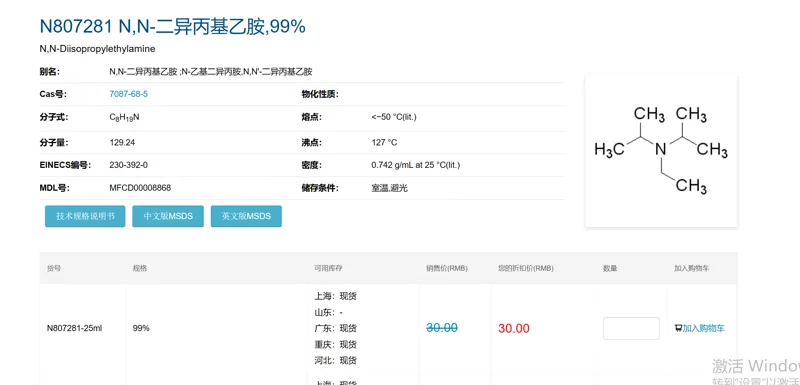The width and height of the screenshot is (800, 385).
Task: Select the red discounted price 30.00
Action: (514, 328)
